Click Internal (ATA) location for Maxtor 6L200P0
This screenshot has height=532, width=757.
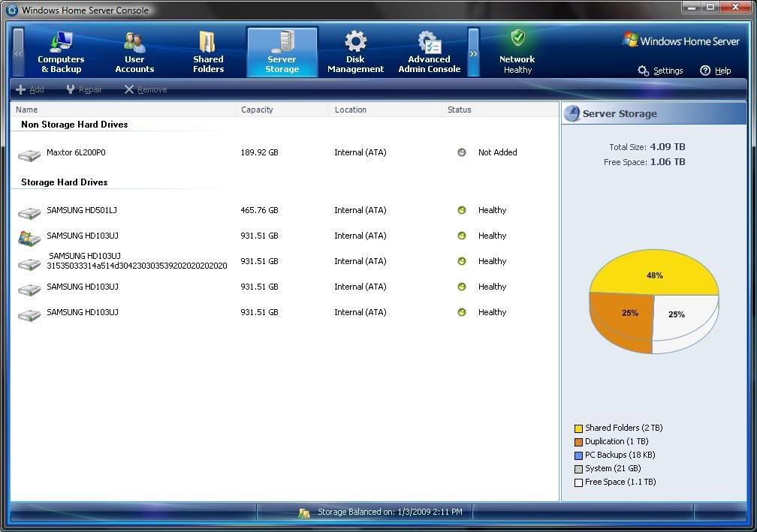(x=360, y=152)
